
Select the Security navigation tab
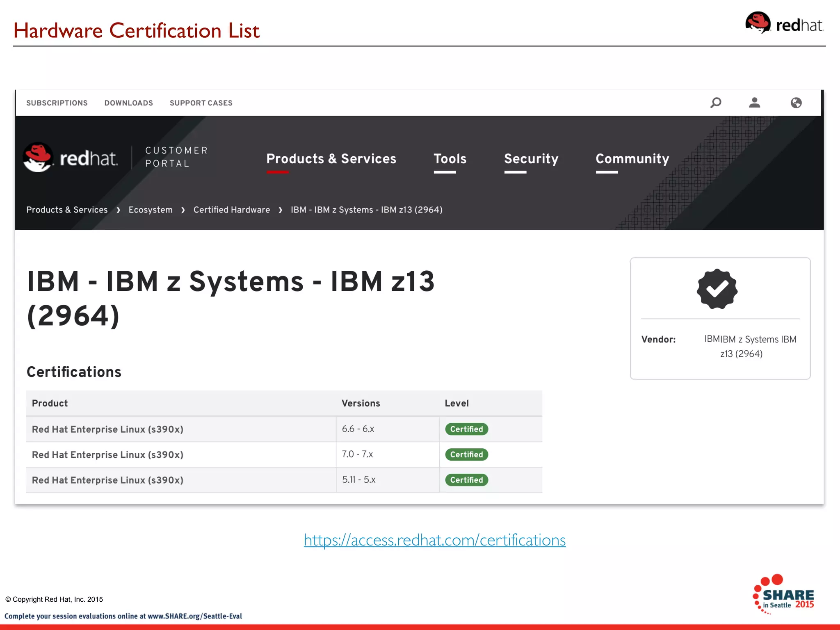(x=531, y=159)
